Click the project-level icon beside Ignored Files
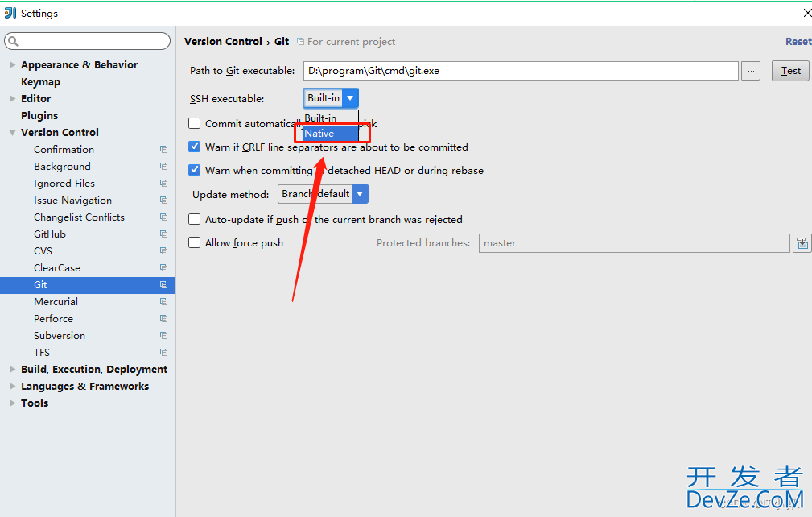Image resolution: width=812 pixels, height=517 pixels. point(163,184)
